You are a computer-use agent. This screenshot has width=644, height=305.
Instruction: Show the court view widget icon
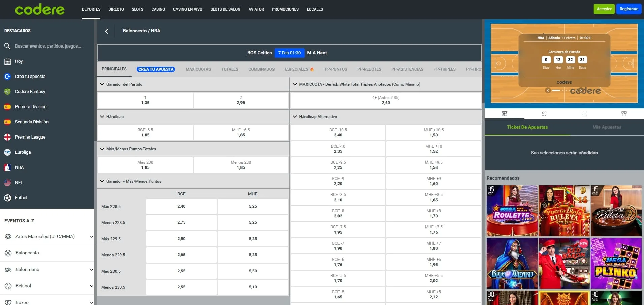(504, 114)
